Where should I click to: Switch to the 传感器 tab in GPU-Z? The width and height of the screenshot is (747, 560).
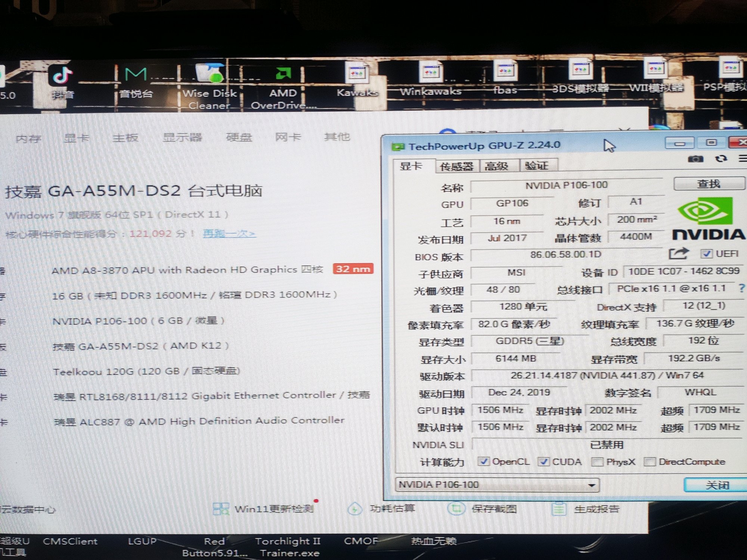click(456, 166)
